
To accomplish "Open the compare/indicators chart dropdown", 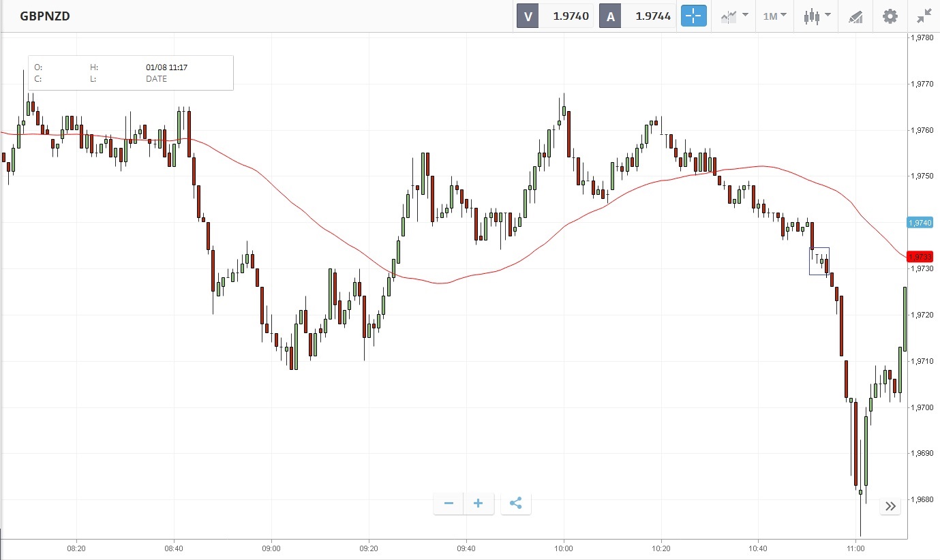I will pos(734,16).
